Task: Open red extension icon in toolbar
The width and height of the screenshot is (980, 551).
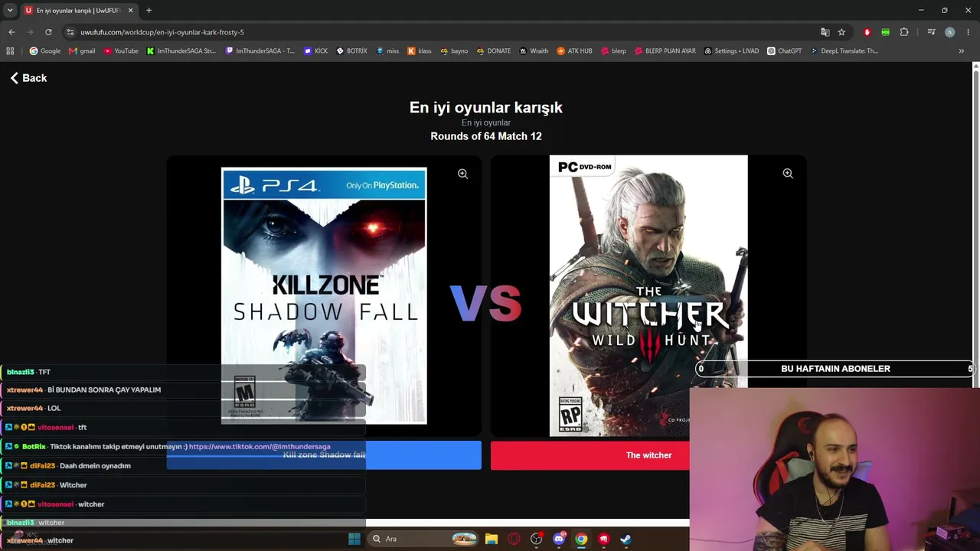Action: (x=867, y=32)
